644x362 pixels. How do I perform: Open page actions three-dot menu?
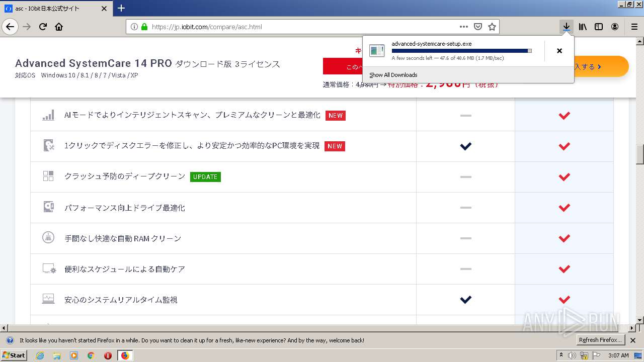click(x=464, y=27)
